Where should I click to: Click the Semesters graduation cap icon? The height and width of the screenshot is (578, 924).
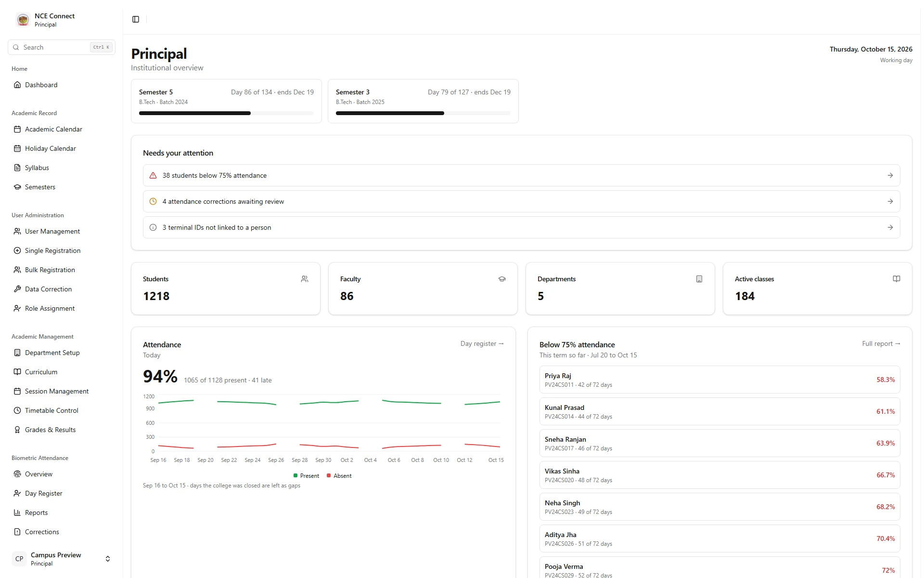point(17,187)
